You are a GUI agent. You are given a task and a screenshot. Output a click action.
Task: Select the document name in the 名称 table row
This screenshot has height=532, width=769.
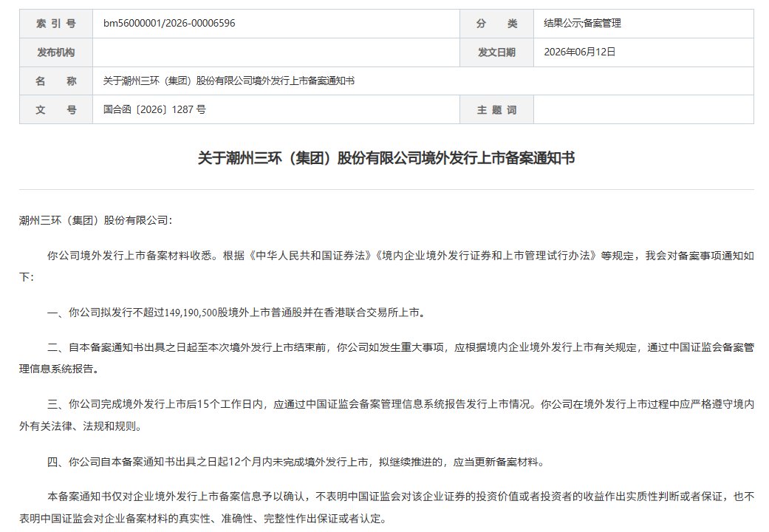coord(228,81)
